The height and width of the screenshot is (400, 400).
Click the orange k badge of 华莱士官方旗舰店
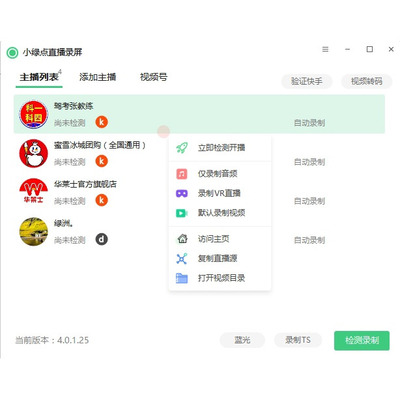click(x=102, y=200)
